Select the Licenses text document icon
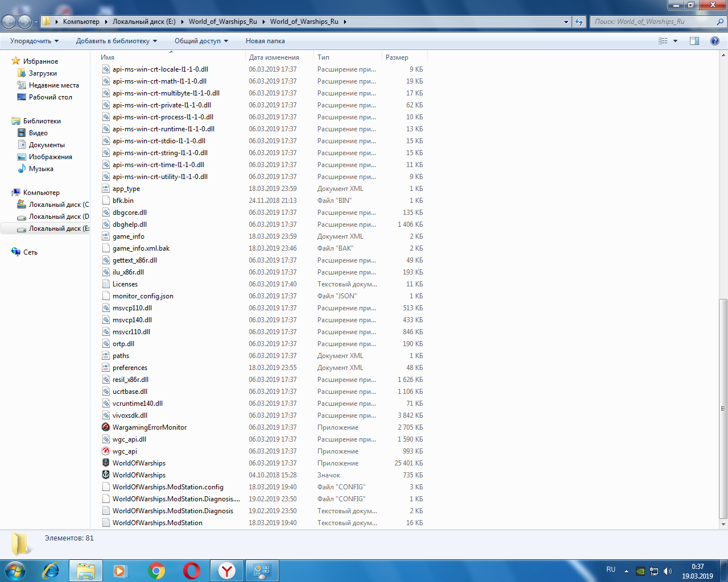 (x=106, y=284)
